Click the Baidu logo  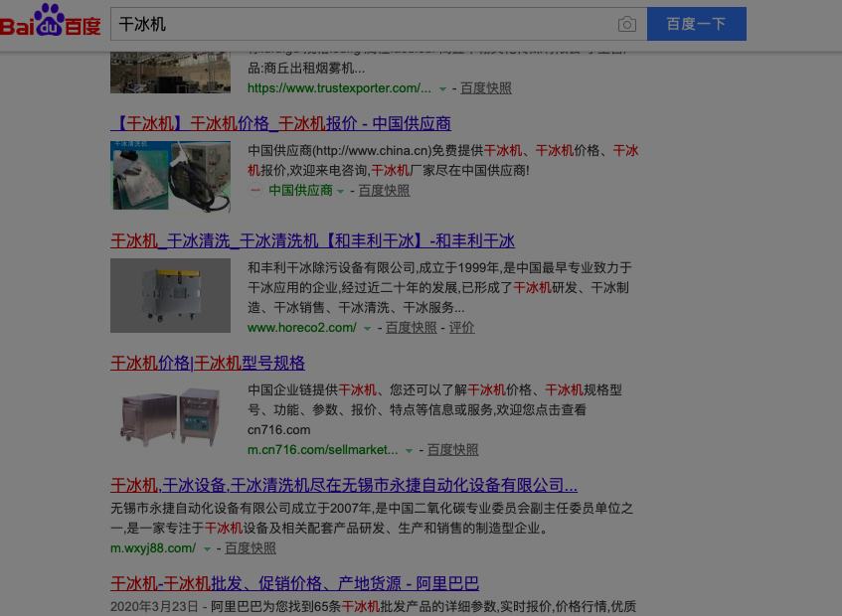51,21
